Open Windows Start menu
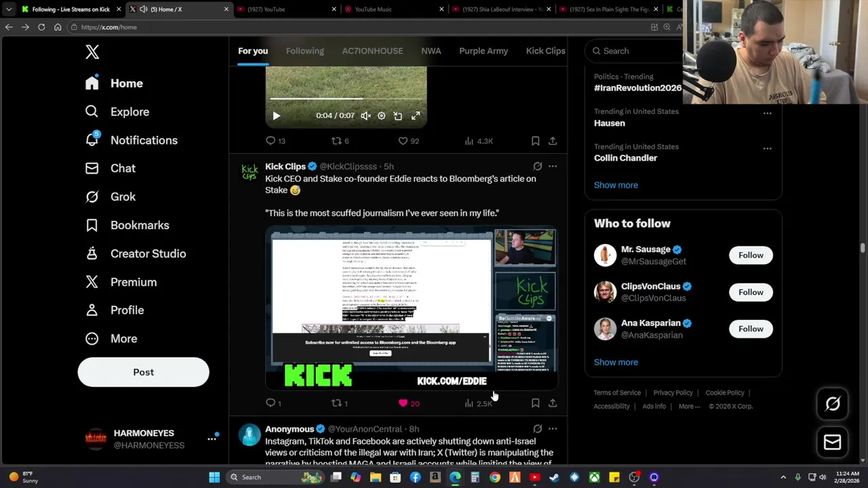The image size is (868, 488). 214,477
